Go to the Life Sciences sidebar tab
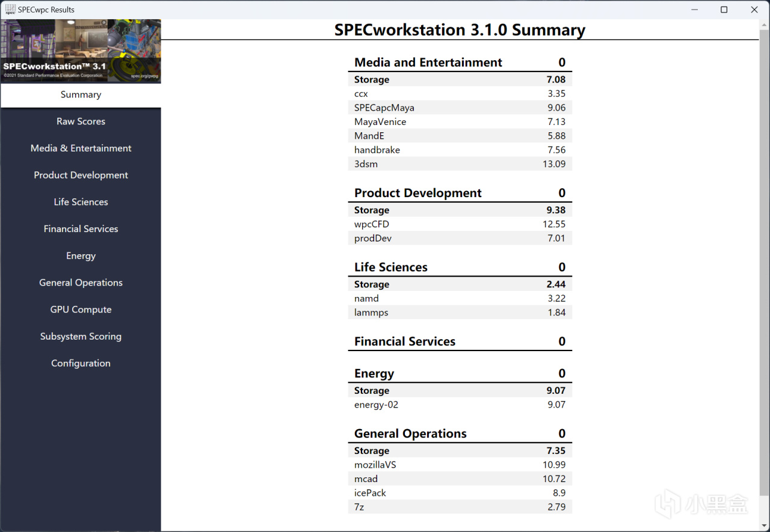Viewport: 770px width, 532px height. pyautogui.click(x=81, y=202)
